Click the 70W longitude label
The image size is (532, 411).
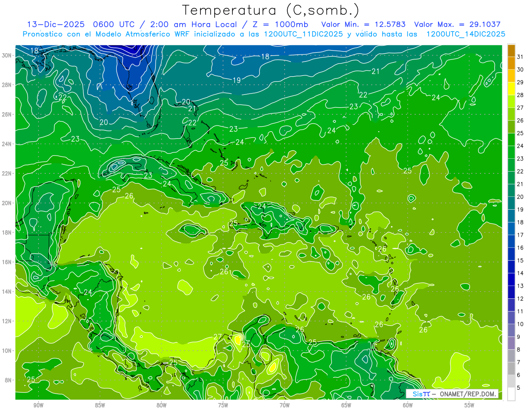tap(285, 405)
